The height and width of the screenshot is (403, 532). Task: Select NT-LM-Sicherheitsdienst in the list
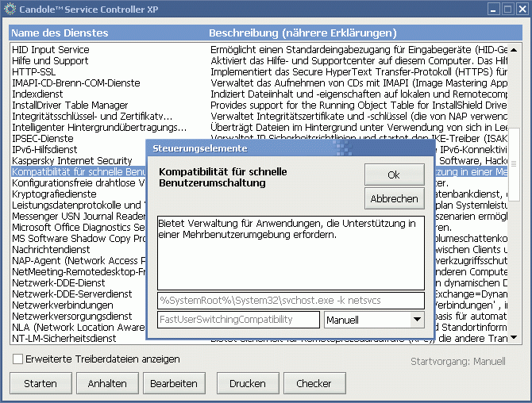(64, 338)
